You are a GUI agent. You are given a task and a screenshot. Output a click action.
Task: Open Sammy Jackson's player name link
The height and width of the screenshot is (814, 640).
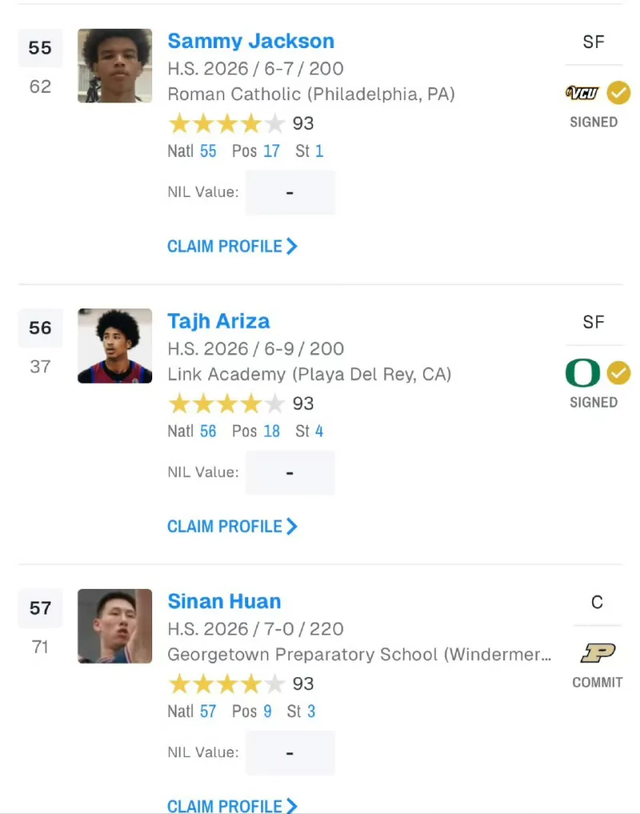(x=251, y=41)
